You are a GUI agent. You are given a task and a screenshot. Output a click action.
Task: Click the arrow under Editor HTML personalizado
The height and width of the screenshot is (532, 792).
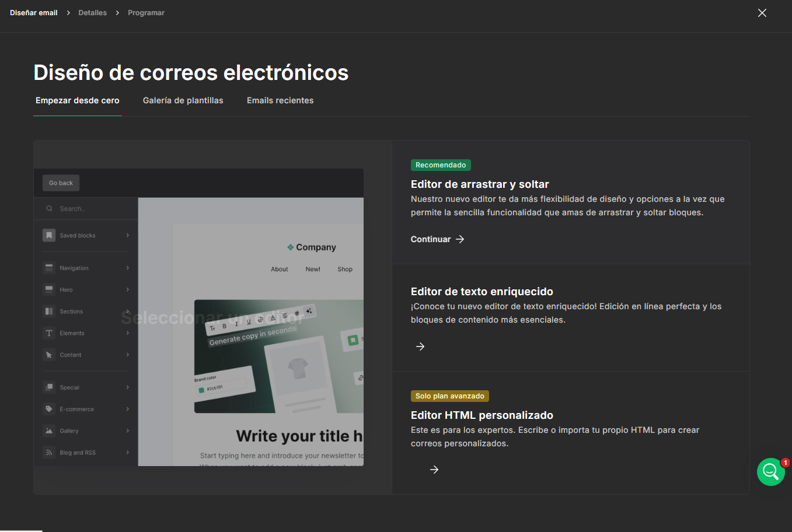pyautogui.click(x=434, y=470)
